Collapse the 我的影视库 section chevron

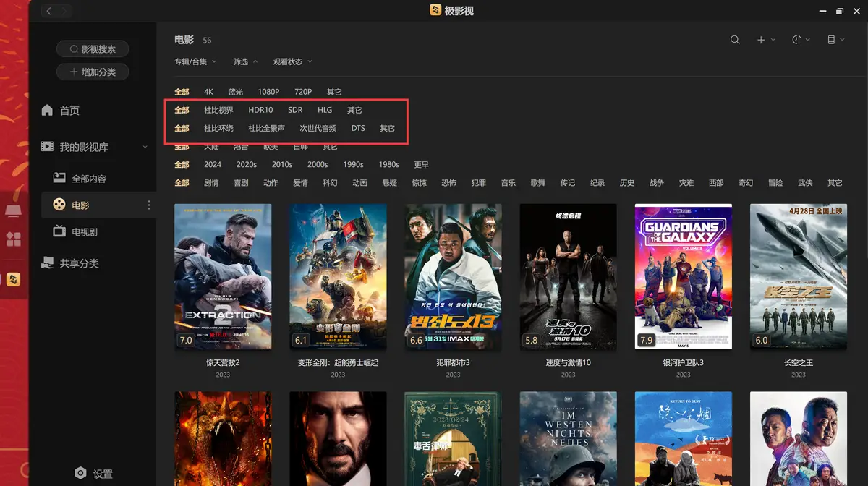coord(145,147)
